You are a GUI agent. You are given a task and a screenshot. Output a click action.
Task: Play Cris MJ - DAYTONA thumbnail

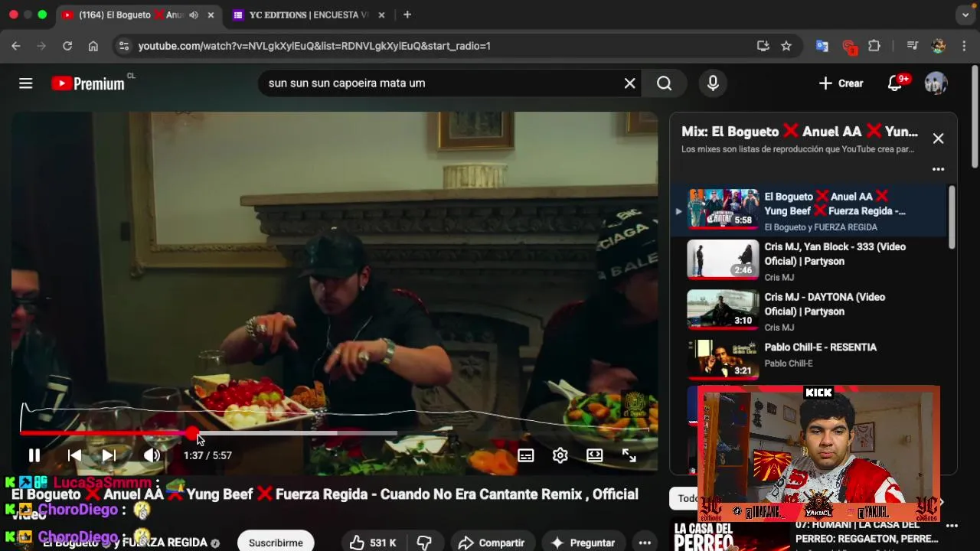(x=723, y=310)
